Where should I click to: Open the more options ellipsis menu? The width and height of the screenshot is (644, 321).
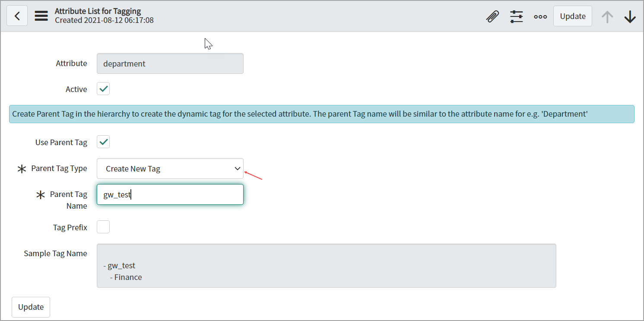(540, 16)
